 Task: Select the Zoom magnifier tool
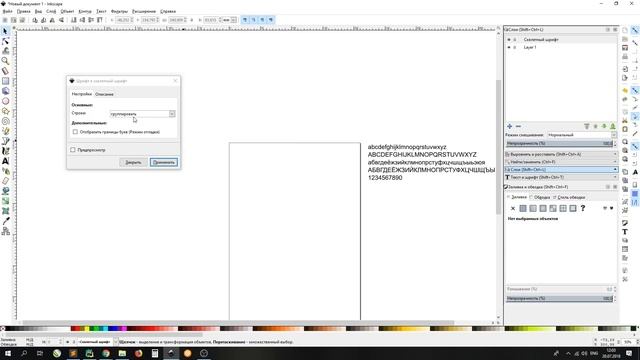(x=5, y=61)
